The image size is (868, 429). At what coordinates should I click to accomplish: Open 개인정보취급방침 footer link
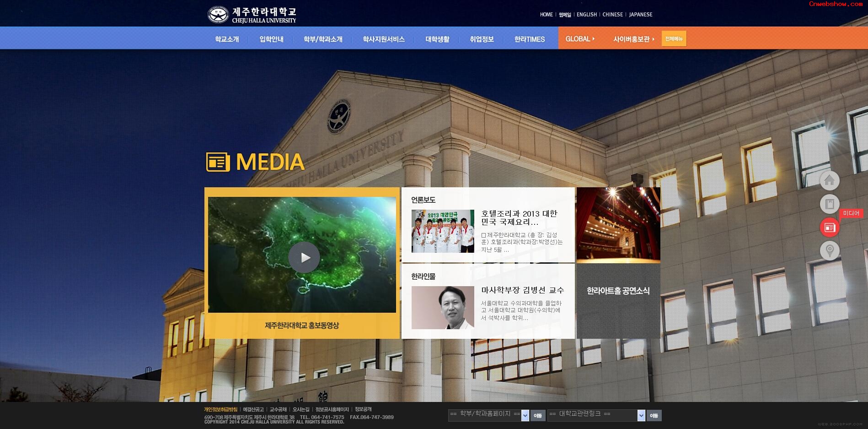coord(220,409)
